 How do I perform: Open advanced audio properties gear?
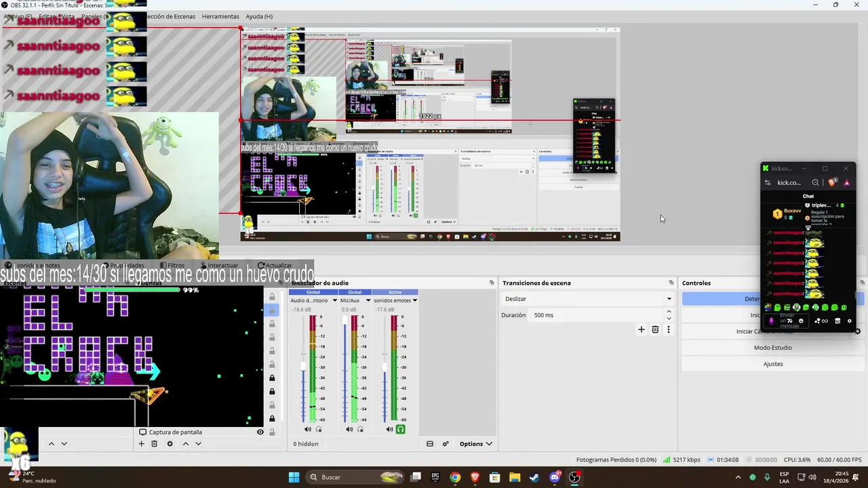pos(446,444)
